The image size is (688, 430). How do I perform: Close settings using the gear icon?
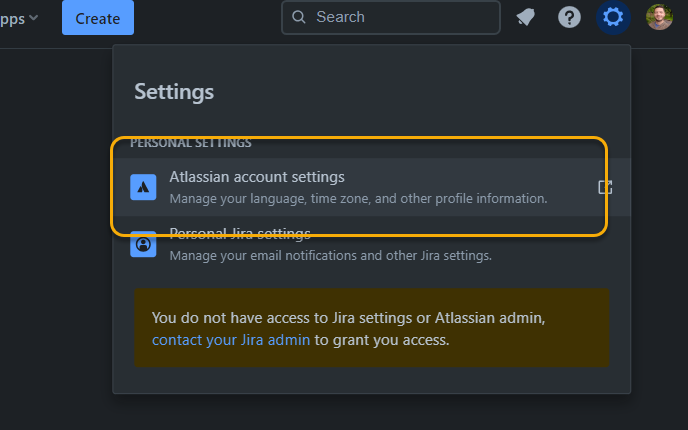click(x=613, y=17)
